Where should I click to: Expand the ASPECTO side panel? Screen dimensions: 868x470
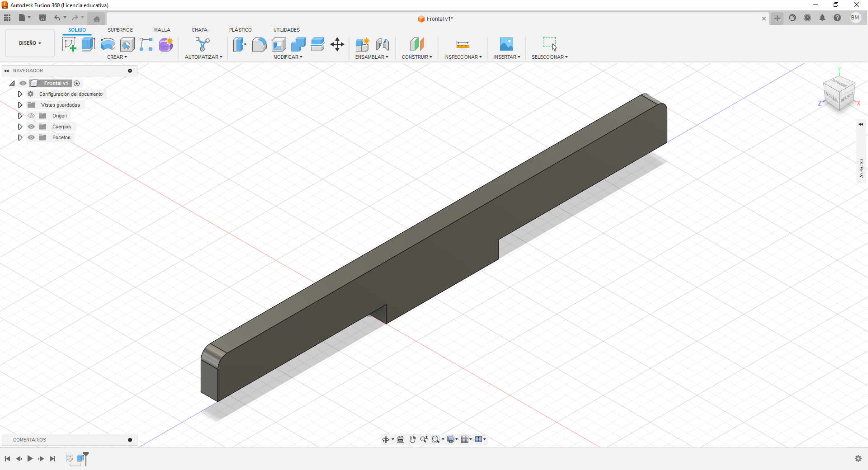pos(861,124)
